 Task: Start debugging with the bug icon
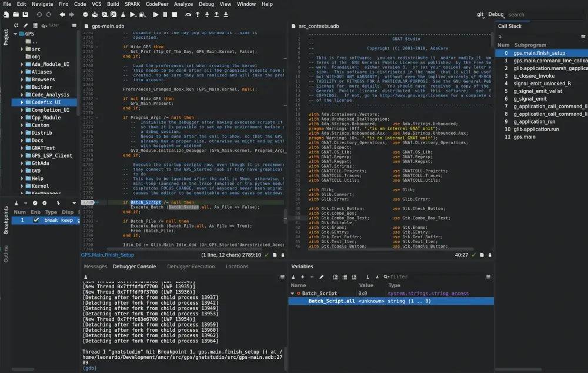point(142,15)
